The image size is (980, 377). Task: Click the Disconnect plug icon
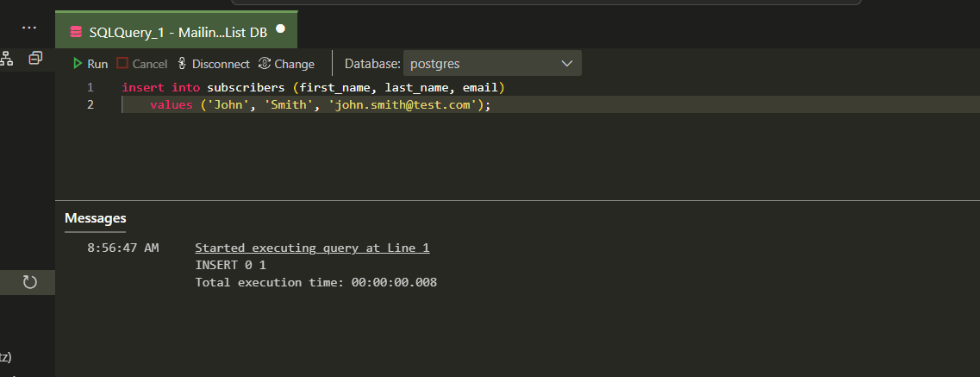182,64
